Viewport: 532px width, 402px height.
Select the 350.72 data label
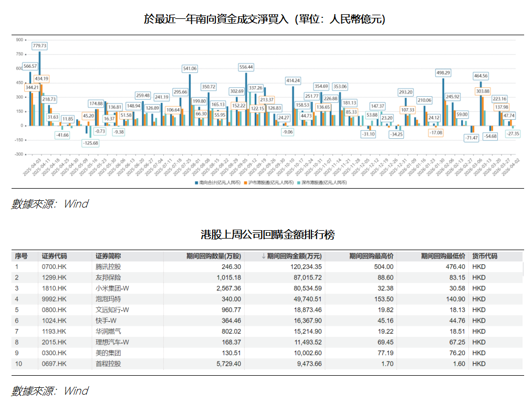208,87
